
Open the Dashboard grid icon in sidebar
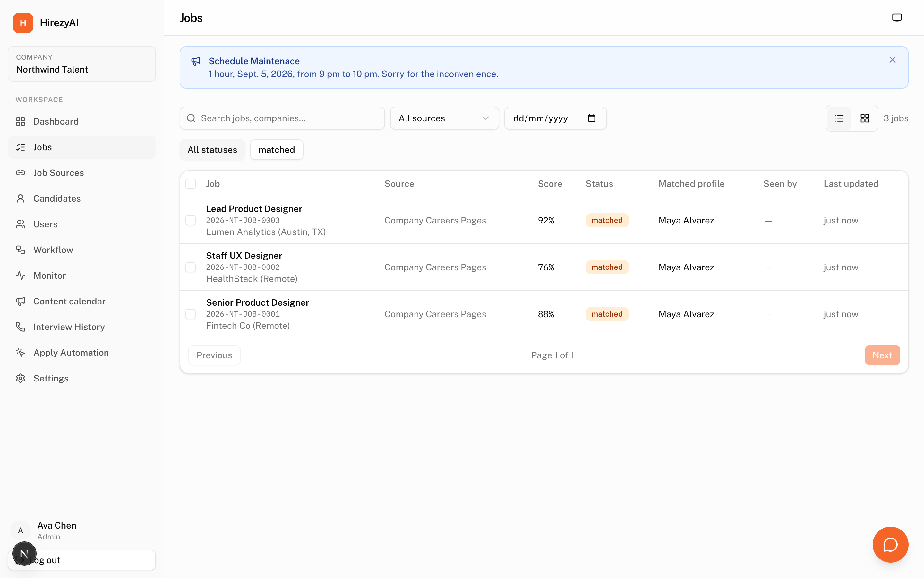(21, 122)
